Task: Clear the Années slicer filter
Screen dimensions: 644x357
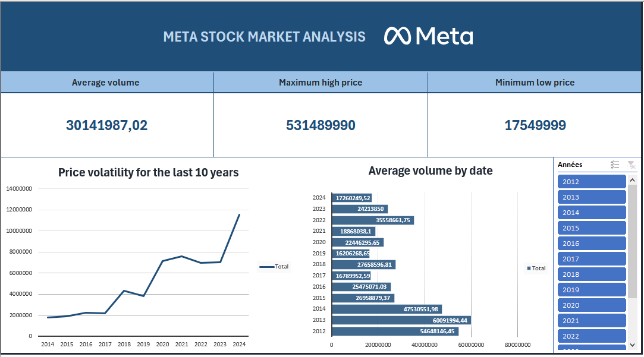Action: pyautogui.click(x=632, y=165)
